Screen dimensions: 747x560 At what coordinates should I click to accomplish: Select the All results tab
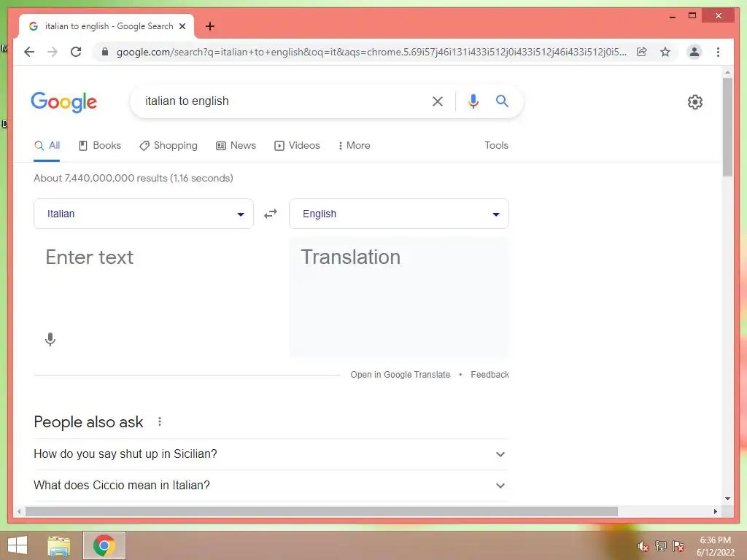[47, 146]
